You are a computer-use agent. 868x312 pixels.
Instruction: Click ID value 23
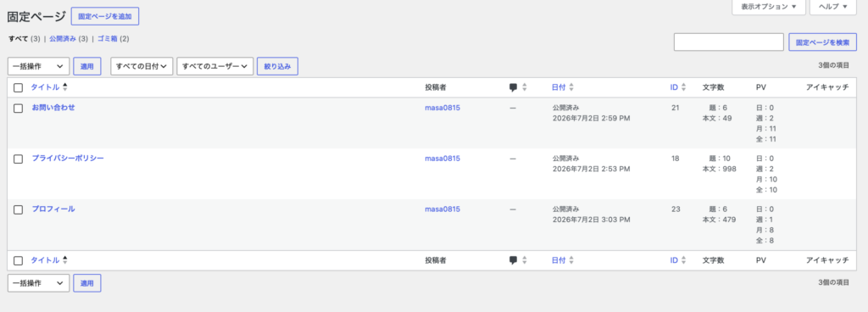click(x=676, y=209)
